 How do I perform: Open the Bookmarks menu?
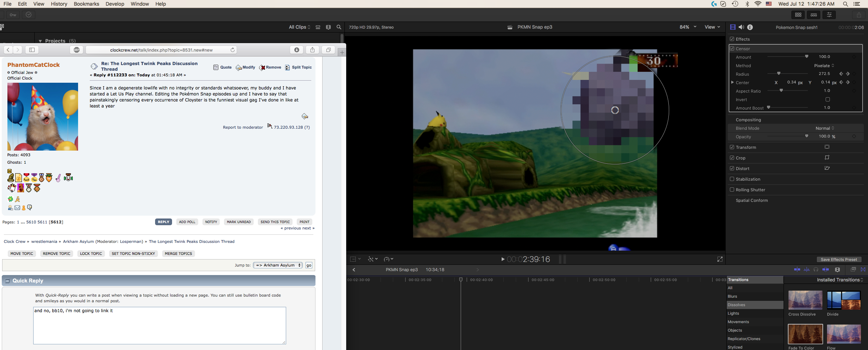(x=87, y=4)
